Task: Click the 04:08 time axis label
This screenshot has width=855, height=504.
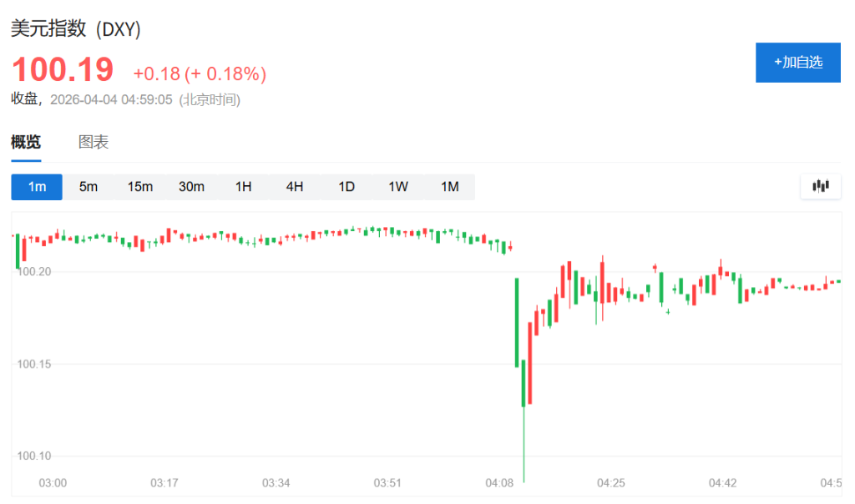Action: click(499, 483)
